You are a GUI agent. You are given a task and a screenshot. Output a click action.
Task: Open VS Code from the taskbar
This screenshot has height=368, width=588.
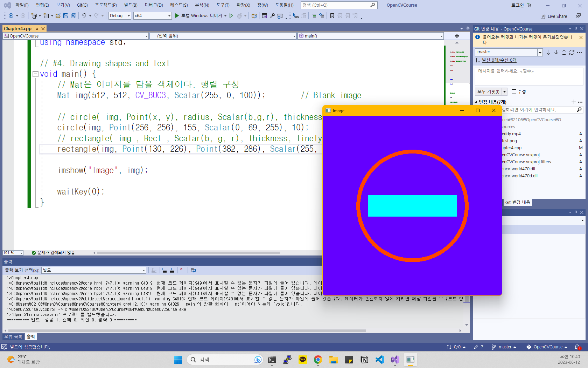(x=379, y=360)
